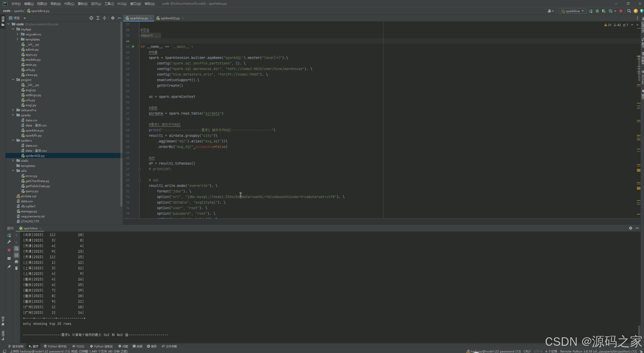644x353 pixels.
Task: Collapse the myApp folder in tree
Action: 13,29
